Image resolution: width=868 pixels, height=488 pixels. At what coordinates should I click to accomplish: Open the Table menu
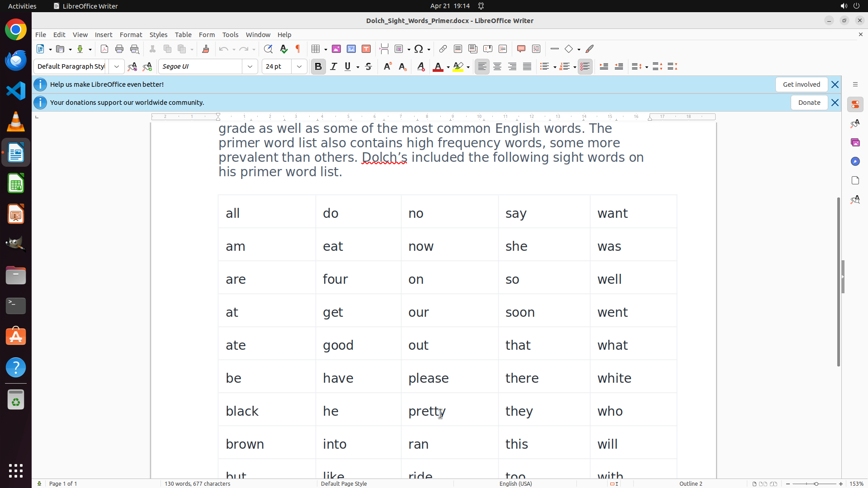coord(183,35)
